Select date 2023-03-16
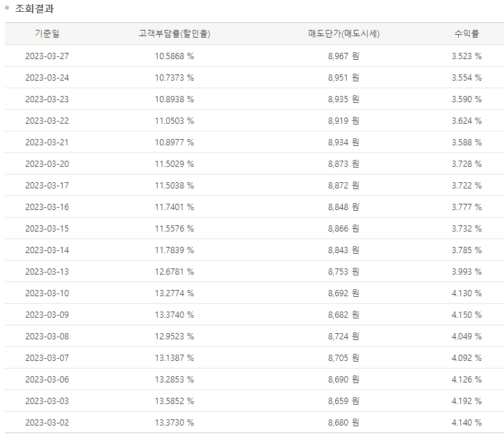 click(x=47, y=207)
